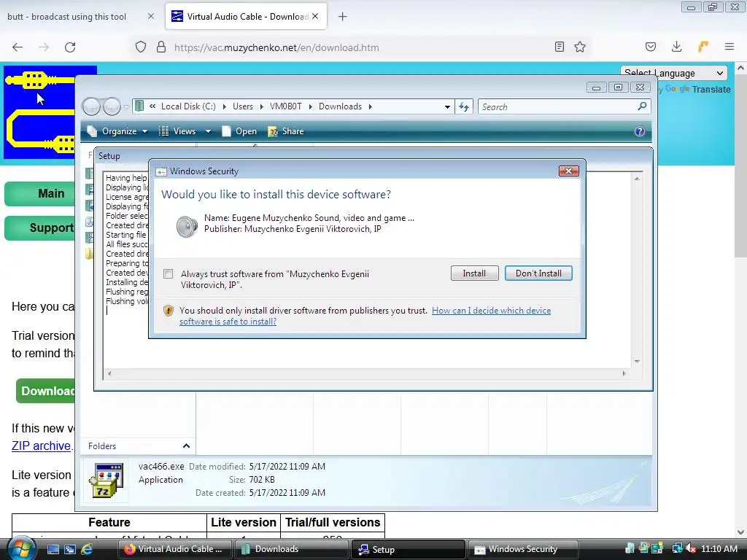The width and height of the screenshot is (747, 560).
Task: Click the Show Desktop quick launch icon
Action: tap(53, 549)
